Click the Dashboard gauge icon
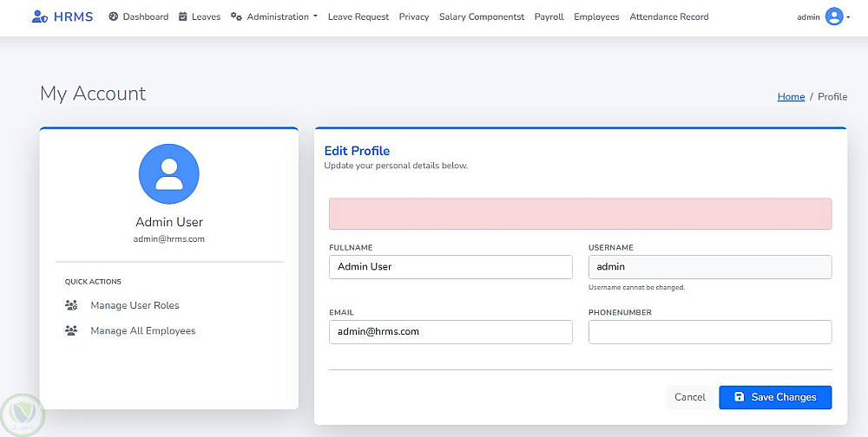Screen dimensions: 868x437 point(114,16)
